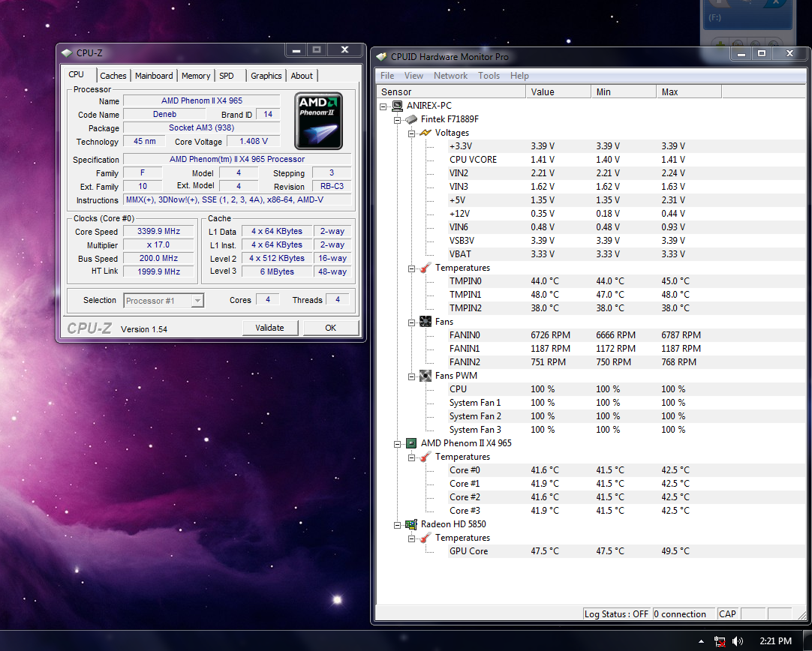This screenshot has width=812, height=651.
Task: Collapse the Voltages tree branch
Action: 411,132
